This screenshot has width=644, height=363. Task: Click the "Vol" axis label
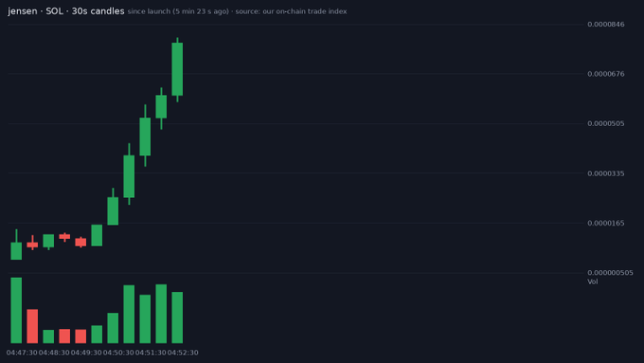[592, 281]
